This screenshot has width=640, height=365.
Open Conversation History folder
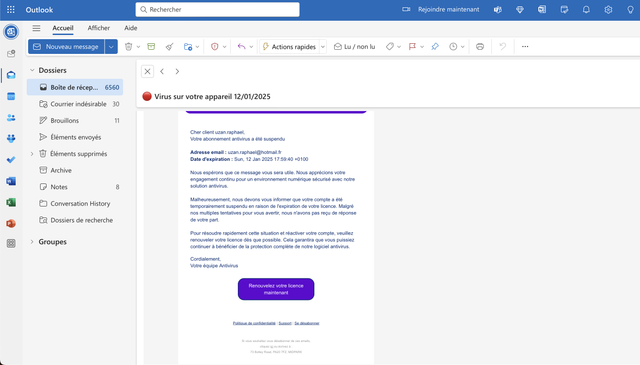click(x=75, y=203)
